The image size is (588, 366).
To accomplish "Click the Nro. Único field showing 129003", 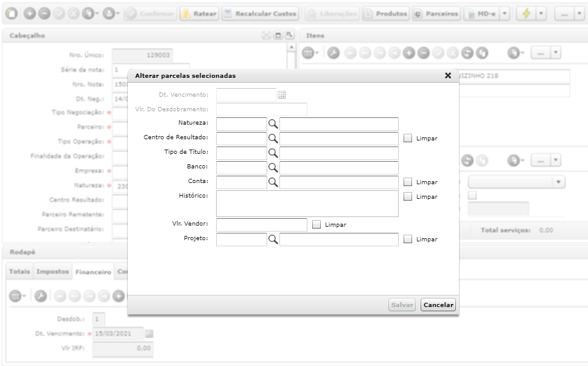I will [x=142, y=55].
